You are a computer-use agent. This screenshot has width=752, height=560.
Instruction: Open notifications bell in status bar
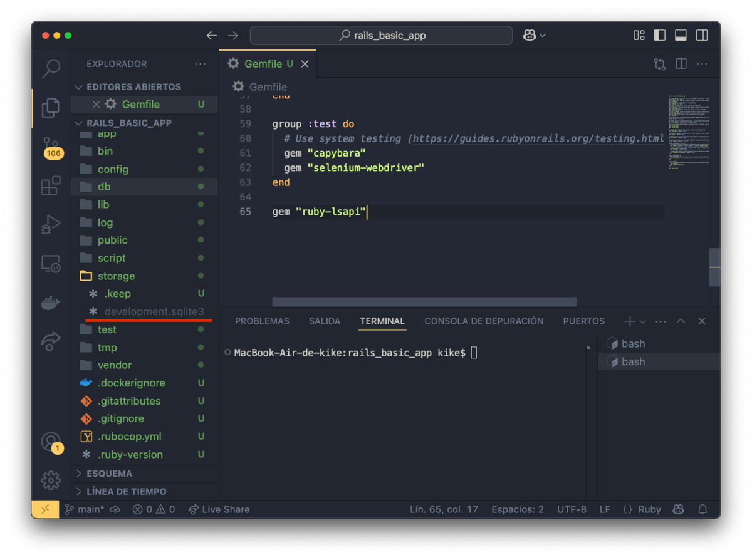[702, 509]
